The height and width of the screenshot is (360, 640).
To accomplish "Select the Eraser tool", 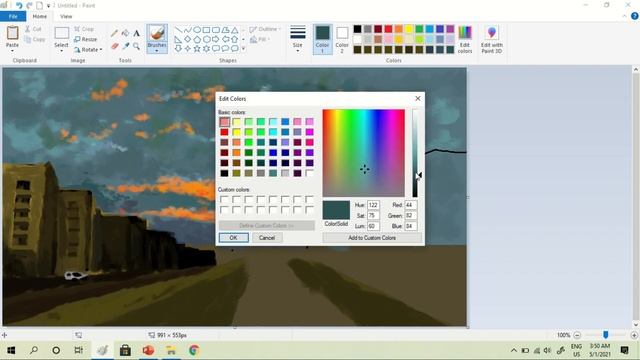I will tap(115, 47).
